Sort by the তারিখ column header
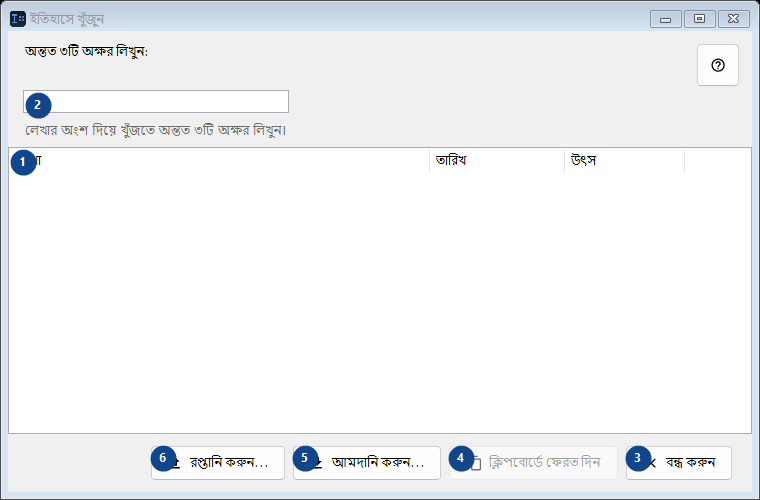Image resolution: width=760 pixels, height=500 pixels. tap(497, 160)
